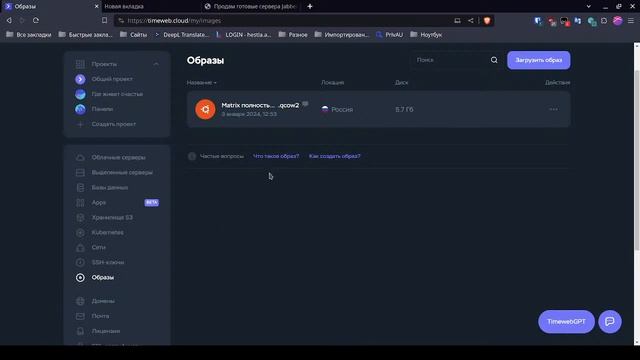Open the browser hamburger menu
The image size is (640, 360).
(x=631, y=20)
